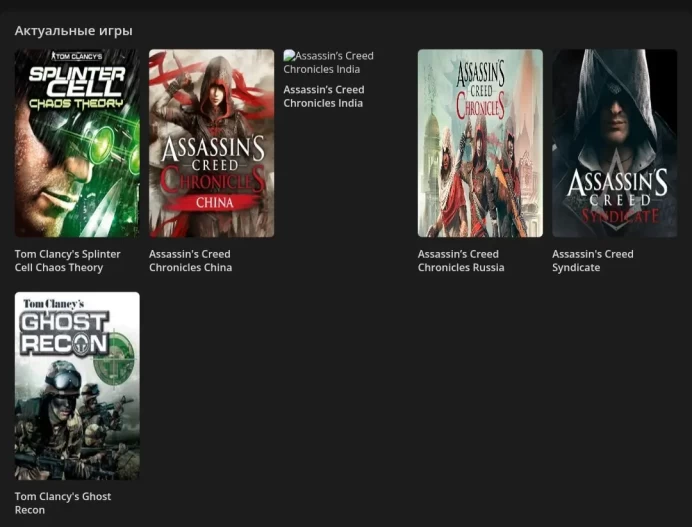Image resolution: width=692 pixels, height=527 pixels.
Task: Open Splinter Cell Chaos Theory cover art
Action: 77,143
